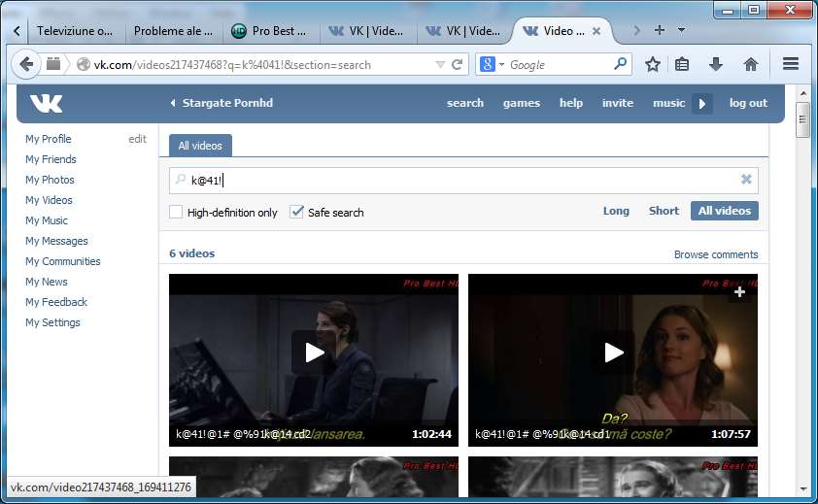
Task: Clear the video search field with X
Action: point(746,180)
